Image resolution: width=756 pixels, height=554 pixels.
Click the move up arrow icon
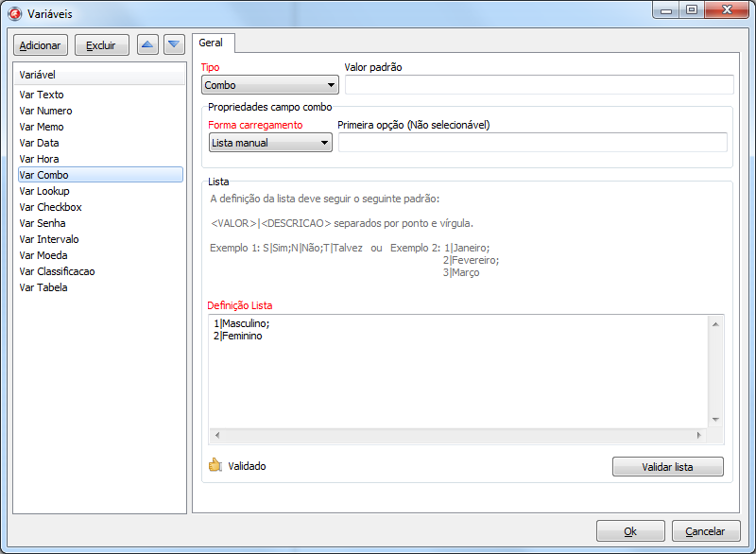148,45
